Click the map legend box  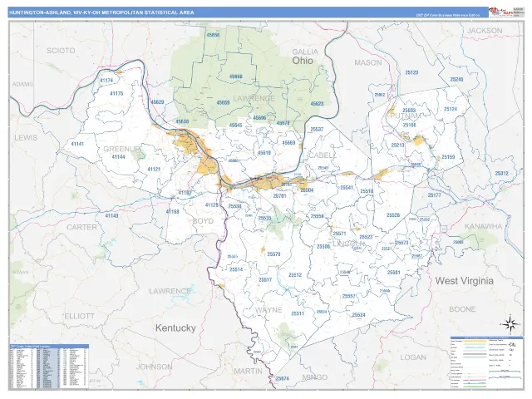click(486, 362)
